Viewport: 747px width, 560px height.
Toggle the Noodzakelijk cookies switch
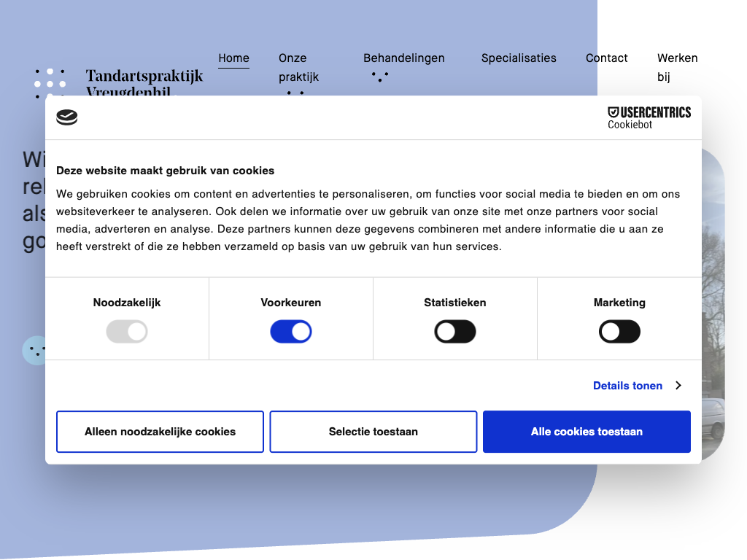127,332
